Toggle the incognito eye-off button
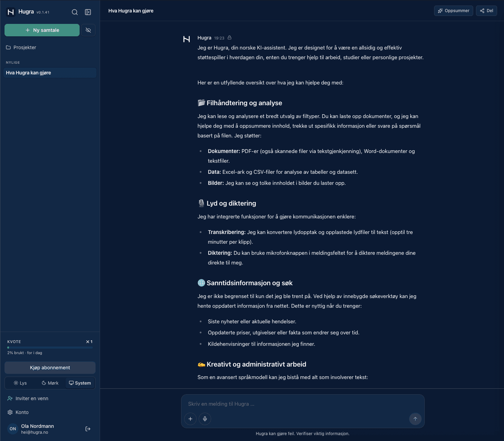The width and height of the screenshot is (504, 441). click(x=88, y=30)
